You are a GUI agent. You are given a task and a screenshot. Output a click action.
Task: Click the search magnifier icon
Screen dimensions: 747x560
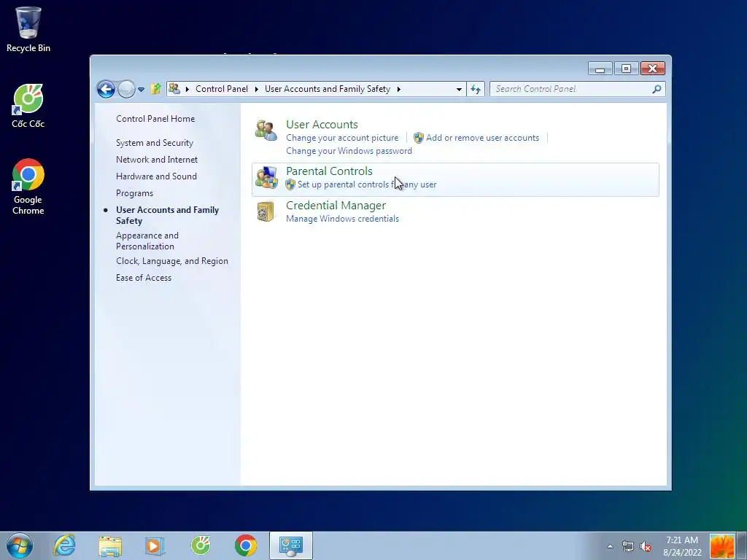tap(657, 89)
